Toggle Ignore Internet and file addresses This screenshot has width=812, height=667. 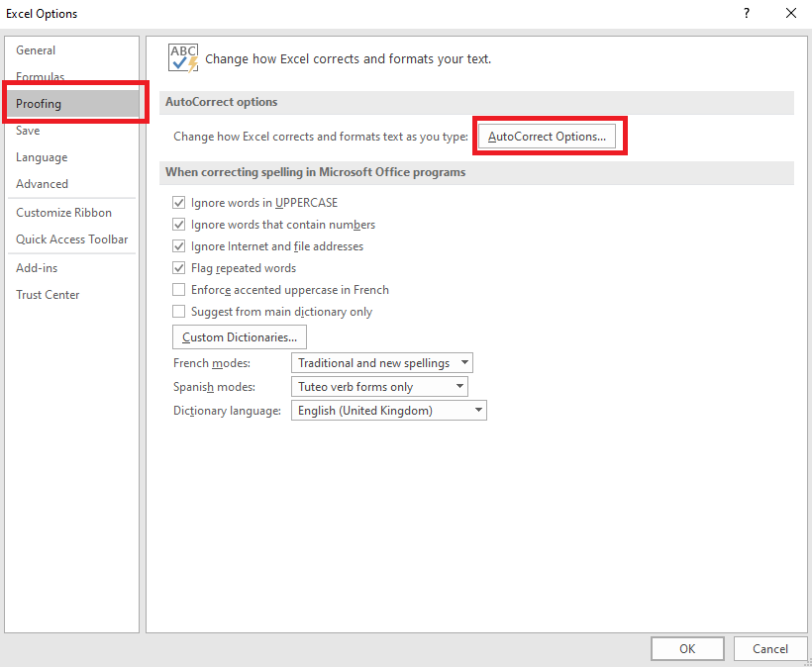tap(178, 245)
